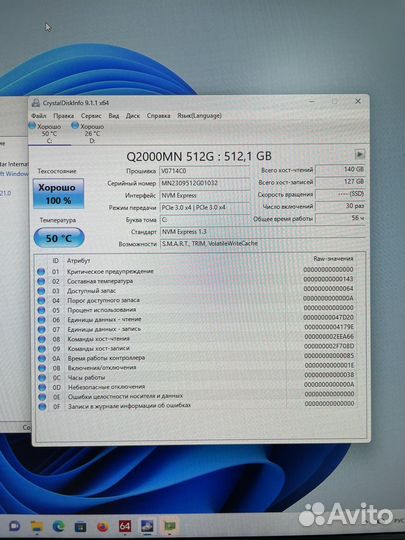
Task: Click the total host reads value 140 GB
Action: tap(340, 169)
